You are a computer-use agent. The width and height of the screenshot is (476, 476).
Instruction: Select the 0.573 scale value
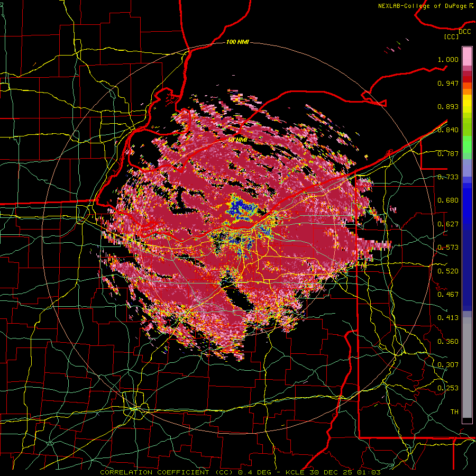(x=448, y=248)
